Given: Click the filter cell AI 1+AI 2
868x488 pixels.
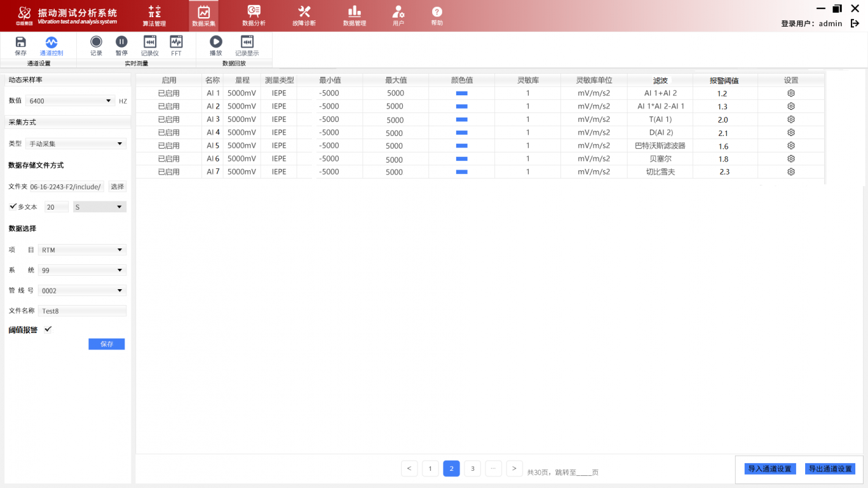Looking at the screenshot, I should coord(660,93).
